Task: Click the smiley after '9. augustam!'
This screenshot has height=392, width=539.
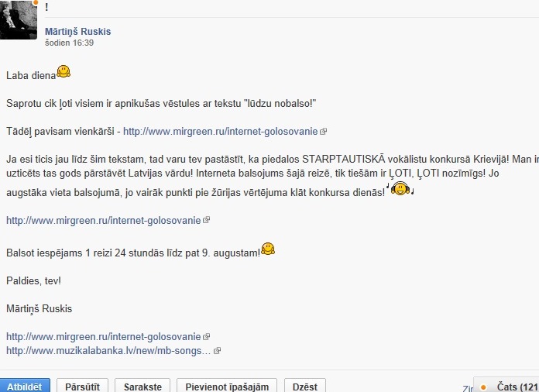Action: coord(268,249)
